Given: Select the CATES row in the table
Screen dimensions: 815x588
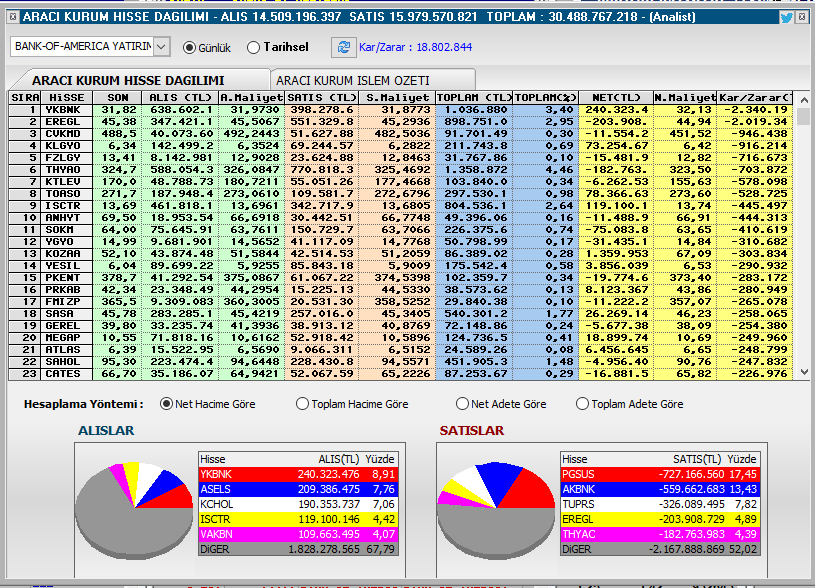Looking at the screenshot, I should point(401,373).
